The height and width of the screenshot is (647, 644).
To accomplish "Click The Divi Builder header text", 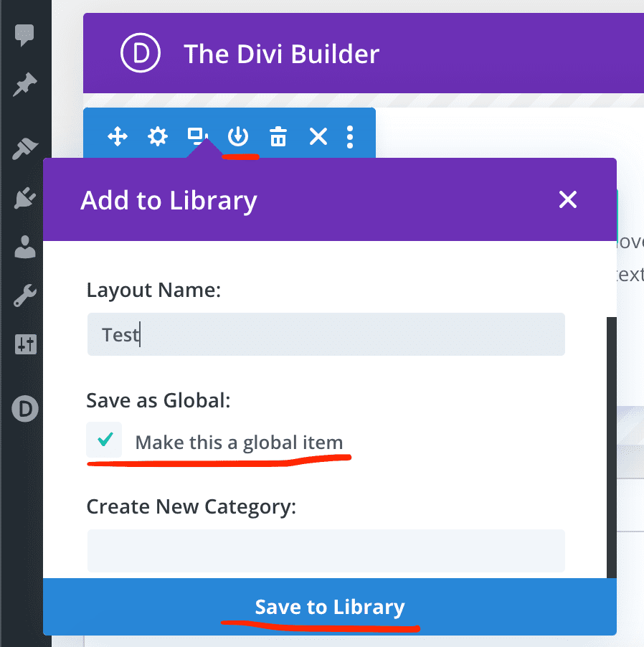I will pyautogui.click(x=281, y=54).
